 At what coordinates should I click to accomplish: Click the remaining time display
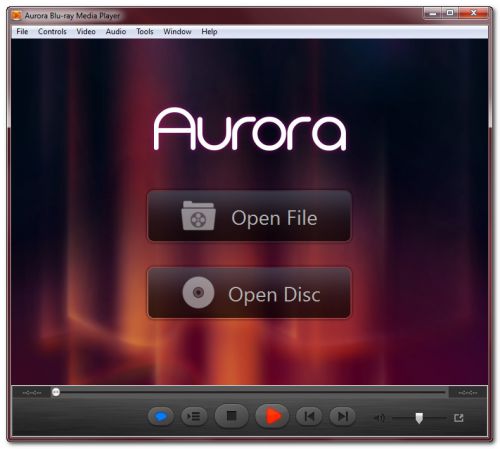point(468,393)
